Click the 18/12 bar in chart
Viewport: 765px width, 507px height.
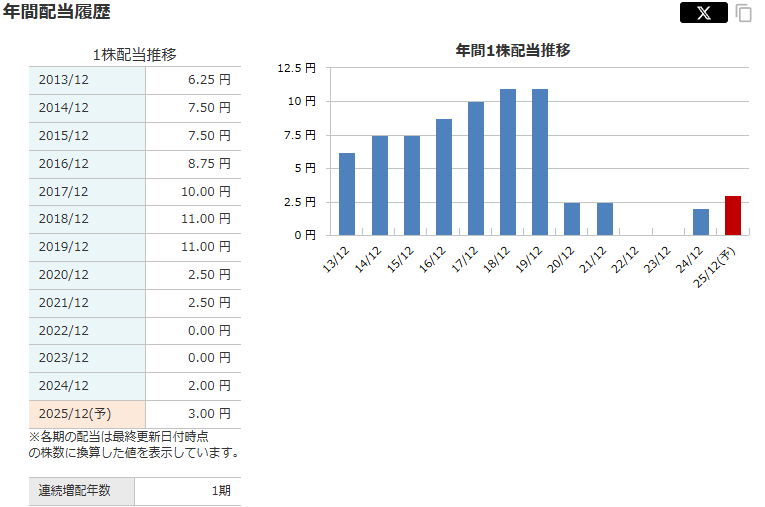click(x=508, y=162)
